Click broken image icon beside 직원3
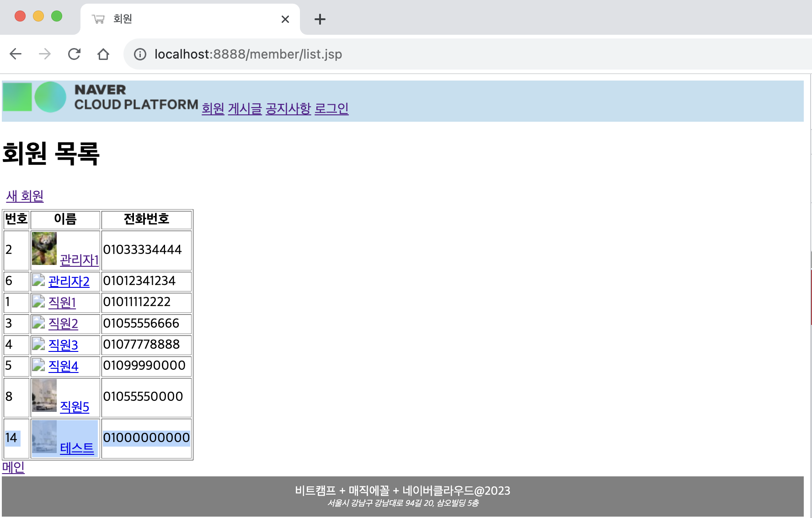The width and height of the screenshot is (812, 518). (38, 344)
